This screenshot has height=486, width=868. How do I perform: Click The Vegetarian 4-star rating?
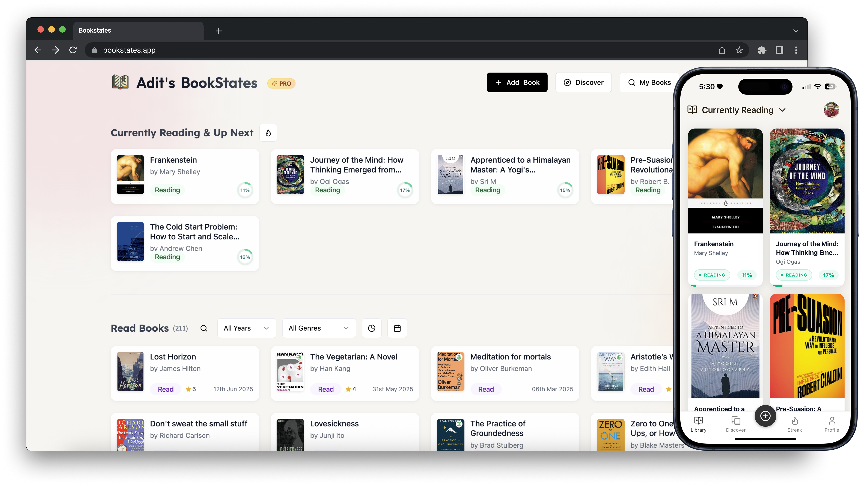click(351, 389)
